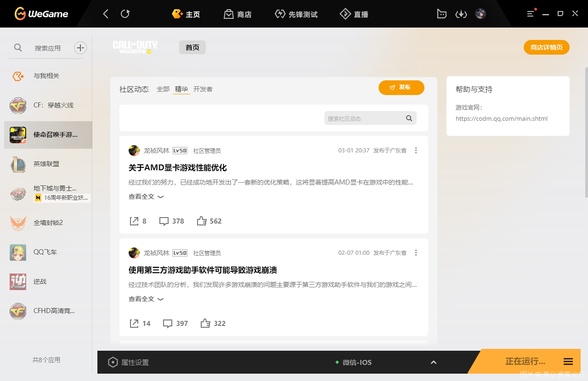
Task: Open the launch options hamburger menu
Action: point(568,362)
